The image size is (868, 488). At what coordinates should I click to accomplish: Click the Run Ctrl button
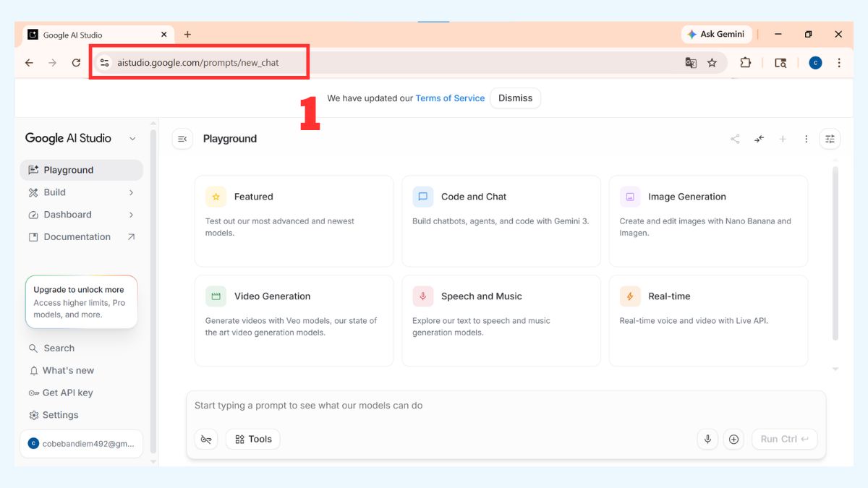(785, 439)
